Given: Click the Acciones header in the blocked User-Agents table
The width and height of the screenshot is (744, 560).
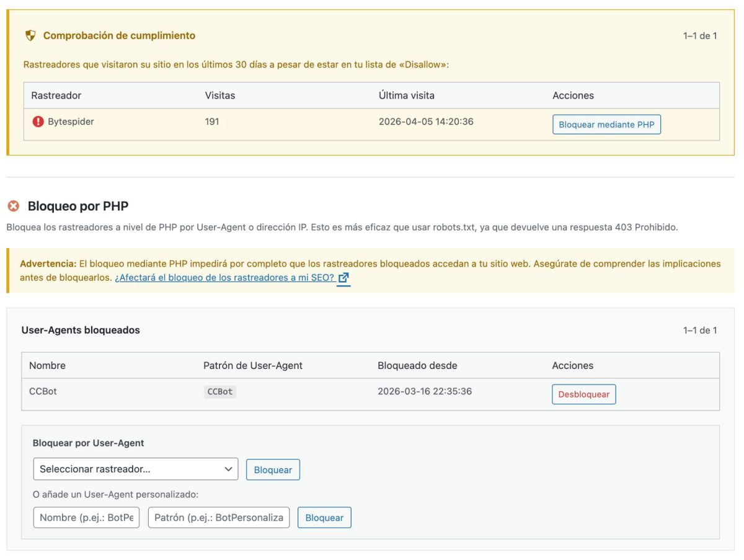Looking at the screenshot, I should [572, 365].
